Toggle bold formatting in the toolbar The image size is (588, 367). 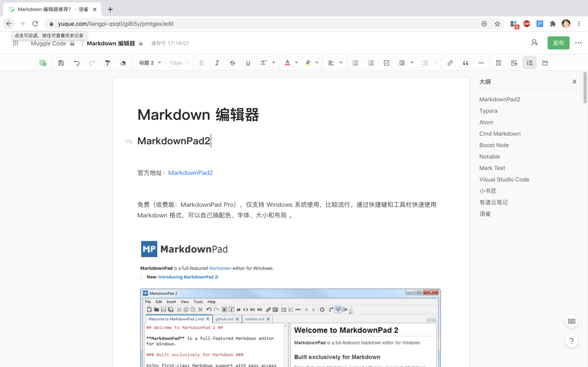(201, 63)
